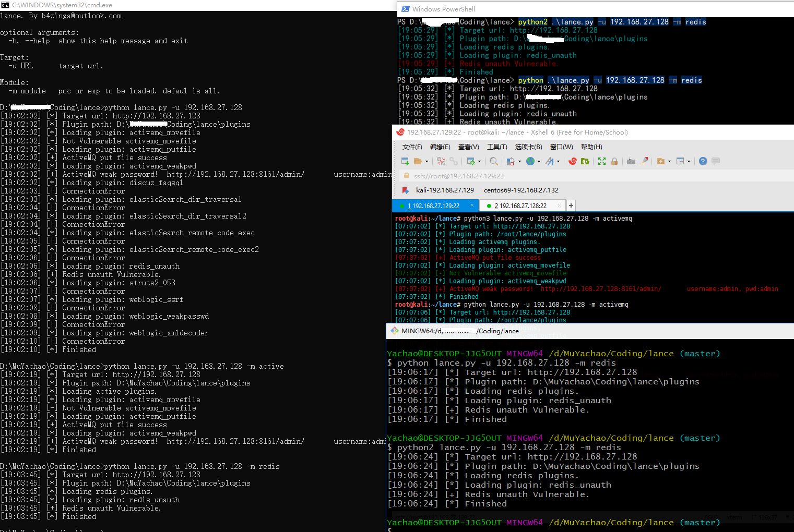Open session Properties gear icon in Xshell
Image resolution: width=794 pixels, height=532 pixels.
[x=471, y=161]
